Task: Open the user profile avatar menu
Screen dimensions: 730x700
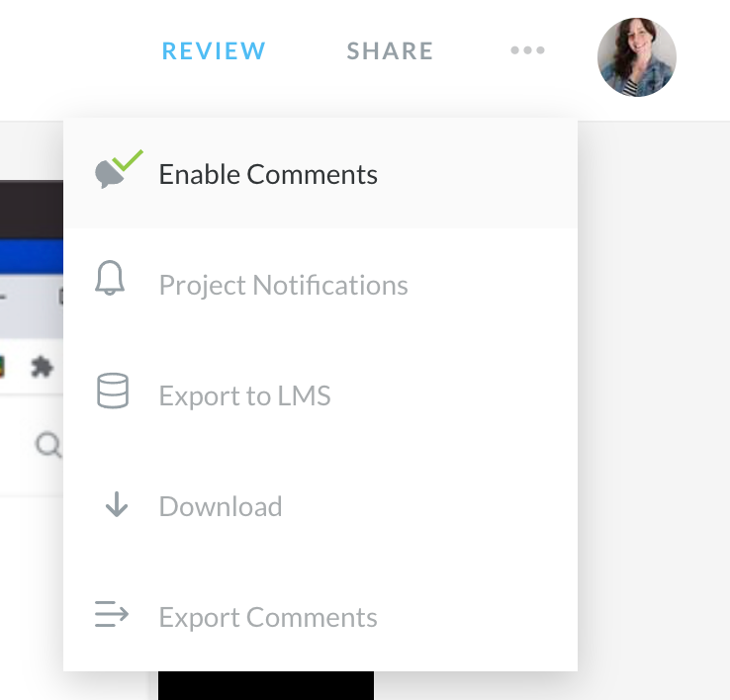Action: [x=637, y=57]
